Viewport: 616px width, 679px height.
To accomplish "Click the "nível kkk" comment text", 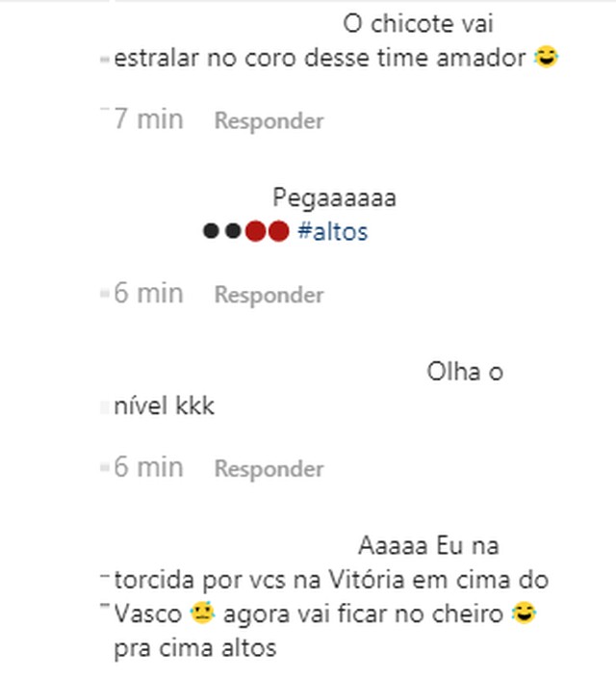I will coord(164,405).
